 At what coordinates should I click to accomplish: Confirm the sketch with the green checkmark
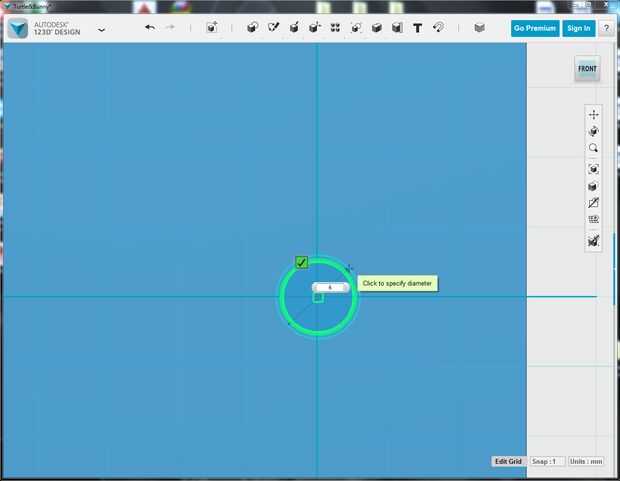point(301,262)
